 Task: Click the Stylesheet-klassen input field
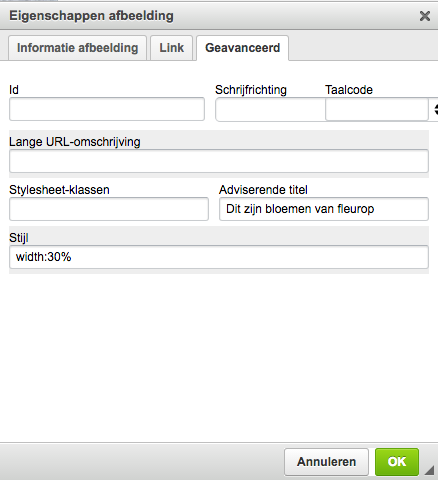[x=109, y=209]
